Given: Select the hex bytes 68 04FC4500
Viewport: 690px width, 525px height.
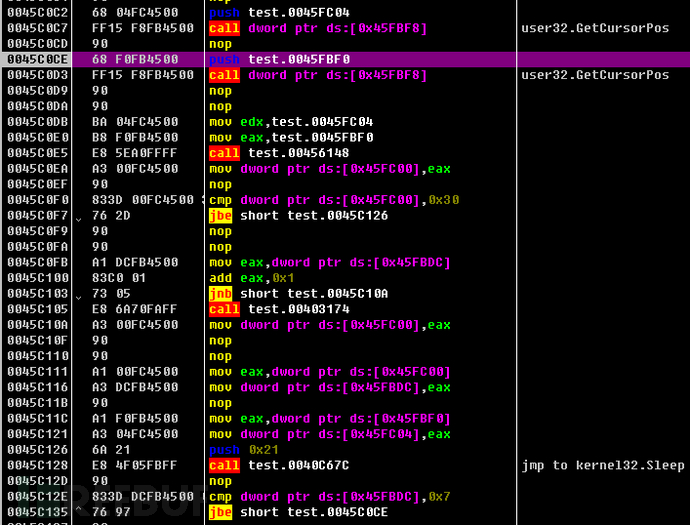Looking at the screenshot, I should pos(135,13).
